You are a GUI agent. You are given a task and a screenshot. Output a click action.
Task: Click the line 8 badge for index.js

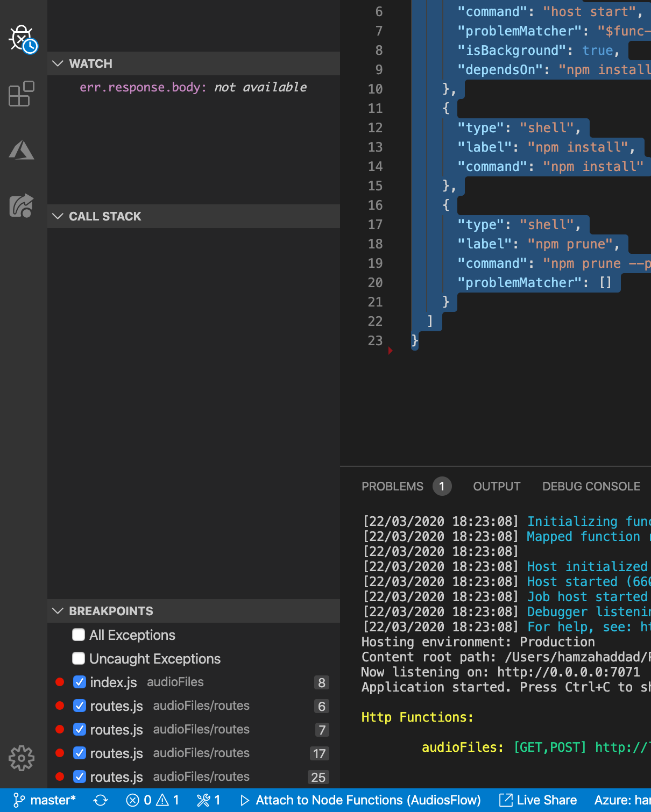pyautogui.click(x=322, y=683)
